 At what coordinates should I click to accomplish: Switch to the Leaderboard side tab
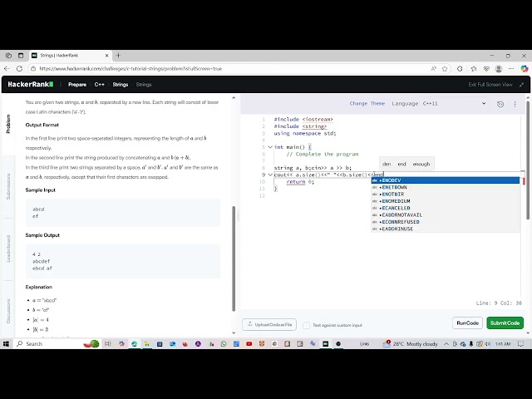[8, 249]
